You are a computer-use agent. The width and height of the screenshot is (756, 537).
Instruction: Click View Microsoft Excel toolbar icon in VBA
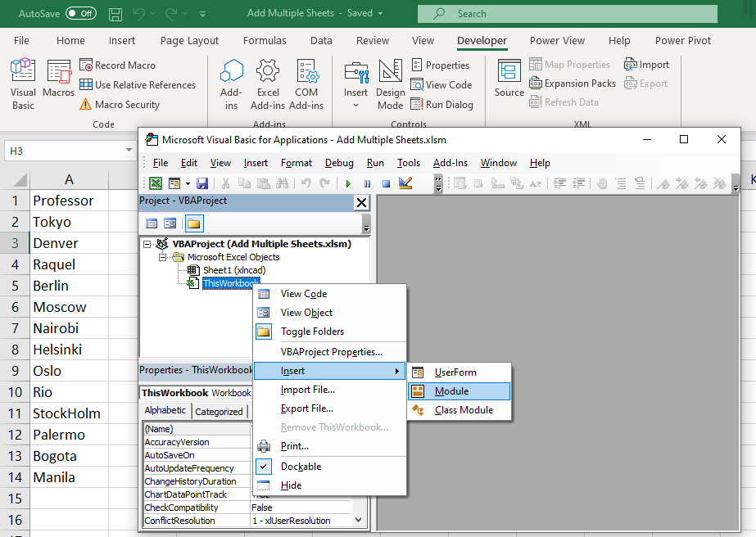pyautogui.click(x=156, y=183)
